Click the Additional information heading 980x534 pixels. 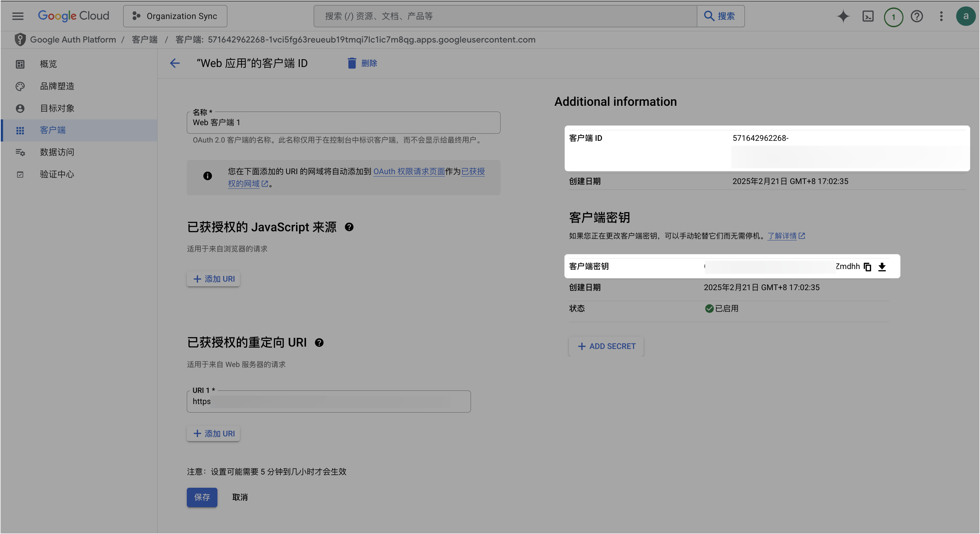pyautogui.click(x=616, y=102)
